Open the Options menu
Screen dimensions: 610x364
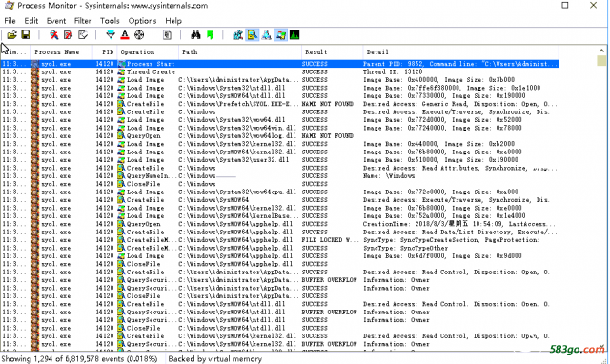point(142,21)
